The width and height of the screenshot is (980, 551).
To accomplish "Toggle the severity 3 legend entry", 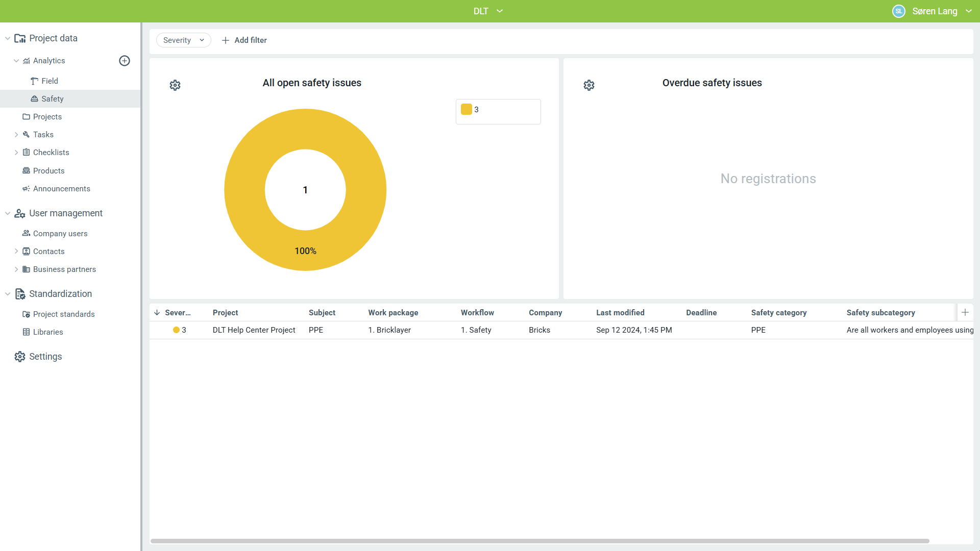I will [470, 110].
